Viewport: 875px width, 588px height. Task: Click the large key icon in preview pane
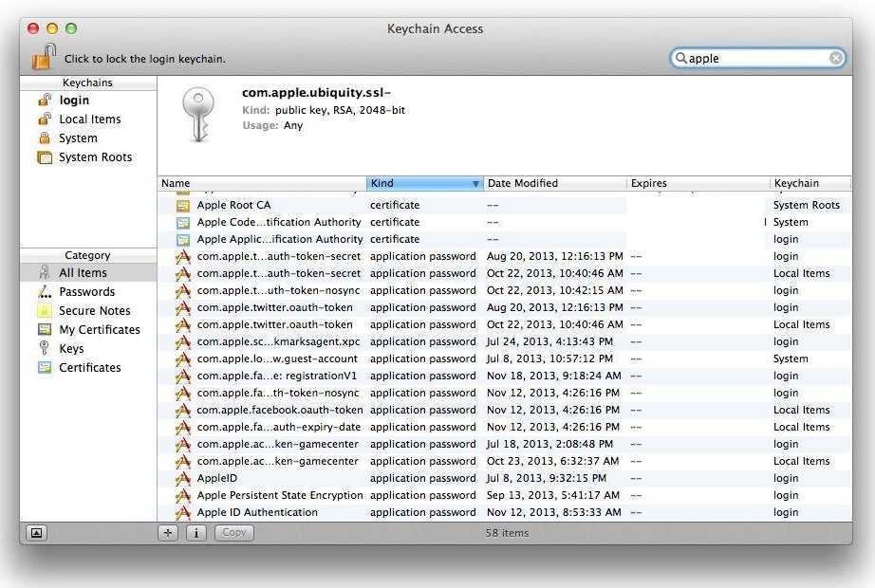click(198, 116)
